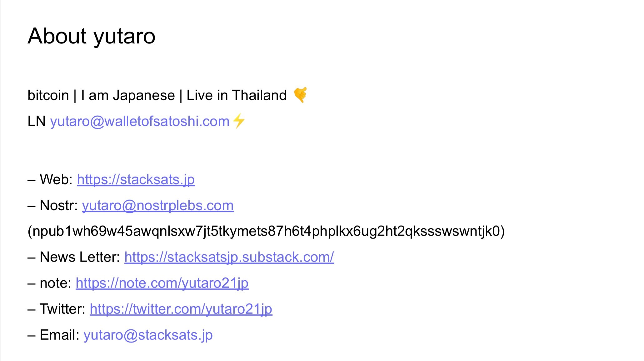Click the 'LN' label before lightning address
644x361 pixels.
click(x=37, y=121)
